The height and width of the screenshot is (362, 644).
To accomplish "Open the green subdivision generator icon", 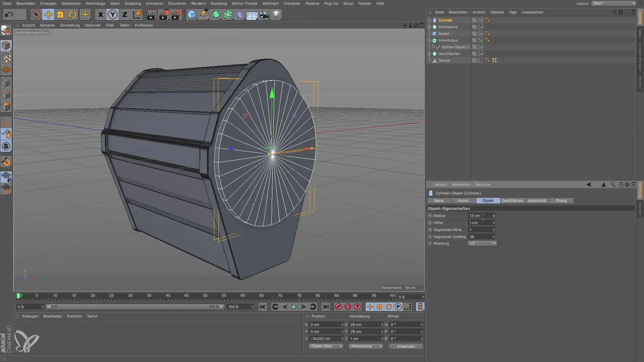I will pos(216,14).
